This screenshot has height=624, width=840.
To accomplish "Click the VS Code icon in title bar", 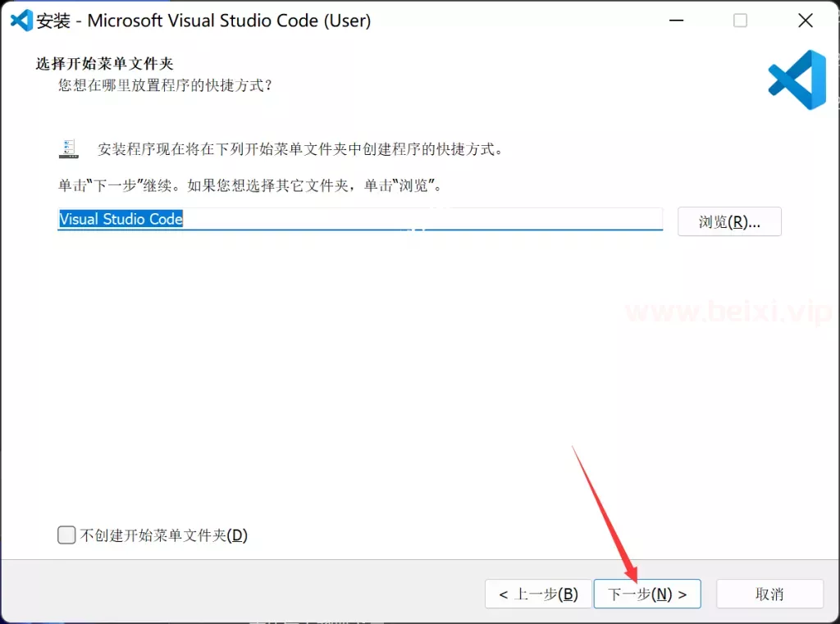I will pos(21,20).
